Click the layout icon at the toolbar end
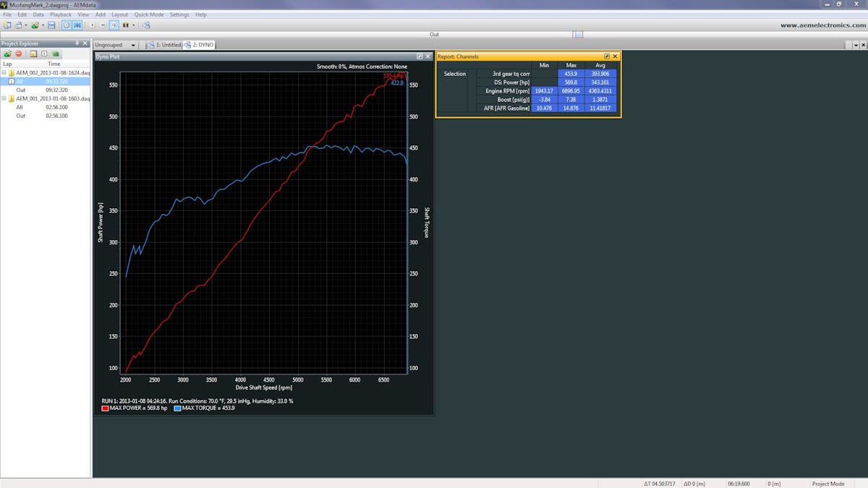Image resolution: width=868 pixels, height=488 pixels. coord(146,25)
